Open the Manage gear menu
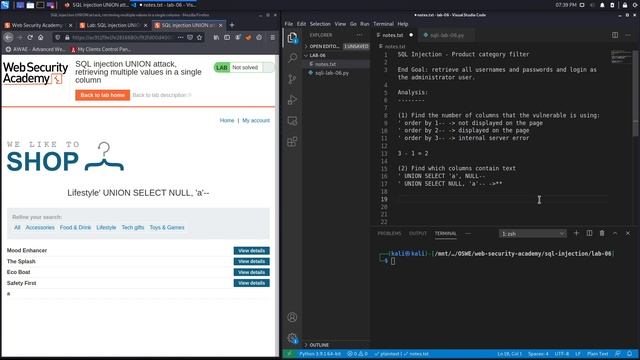The height and width of the screenshot is (360, 640). pyautogui.click(x=292, y=338)
